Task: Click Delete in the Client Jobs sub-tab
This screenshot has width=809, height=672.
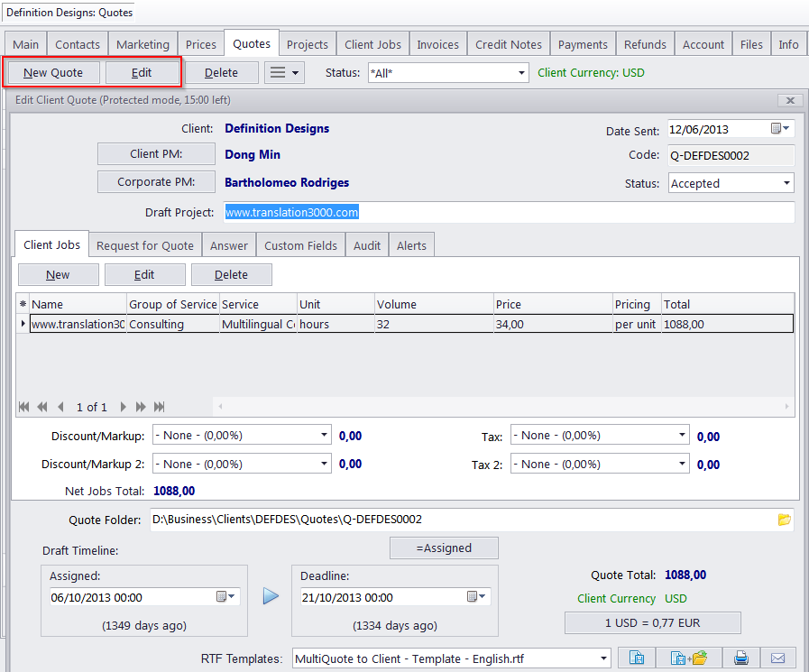Action: point(231,274)
